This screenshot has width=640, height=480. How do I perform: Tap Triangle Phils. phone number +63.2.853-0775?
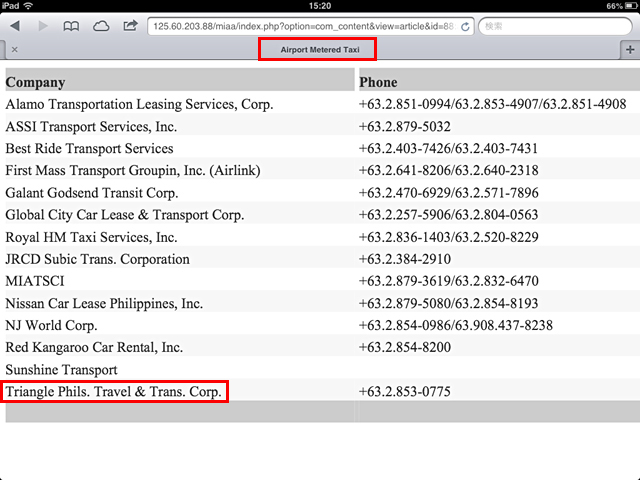[x=404, y=392]
